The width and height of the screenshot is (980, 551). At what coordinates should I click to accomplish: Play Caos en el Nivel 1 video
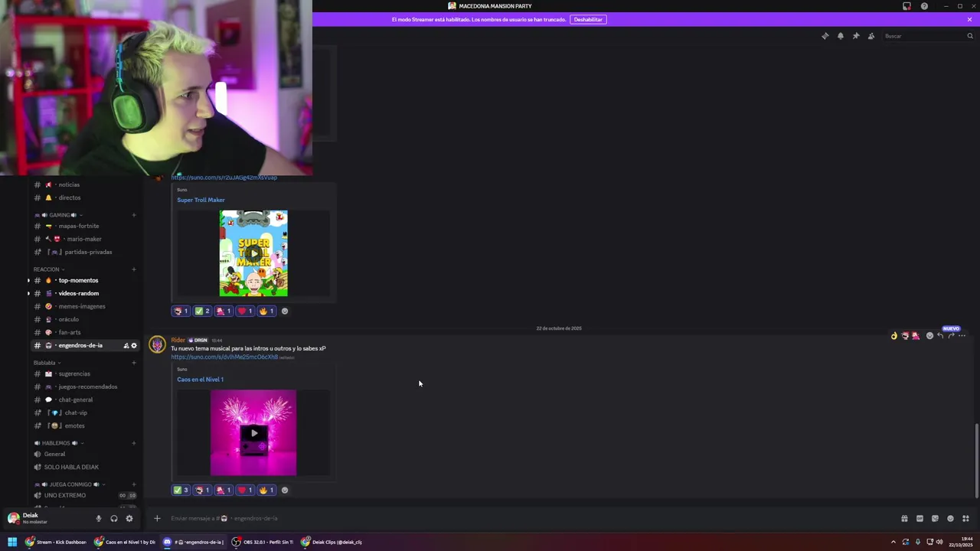[253, 433]
